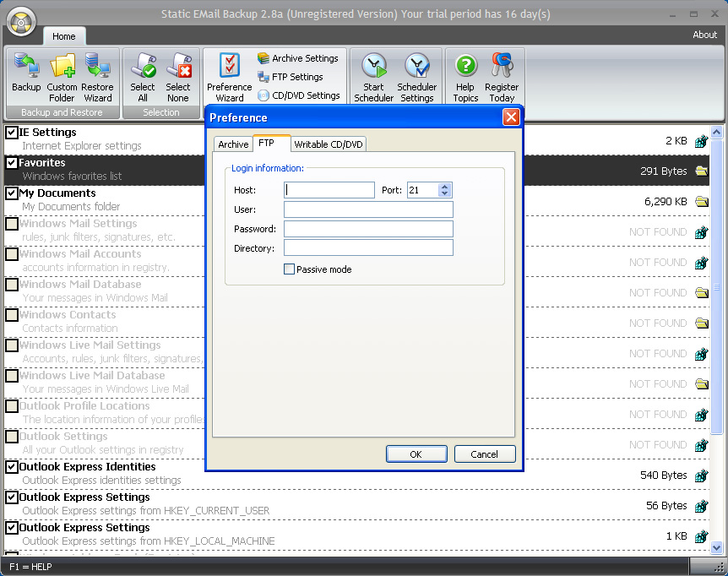Confirm preferences with OK
Screen dimensions: 728x576
[416, 454]
